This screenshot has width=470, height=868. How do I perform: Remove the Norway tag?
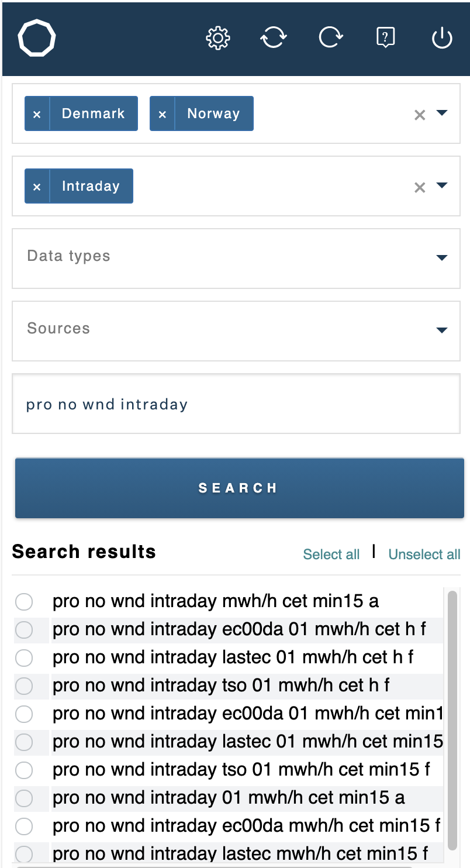coord(163,113)
